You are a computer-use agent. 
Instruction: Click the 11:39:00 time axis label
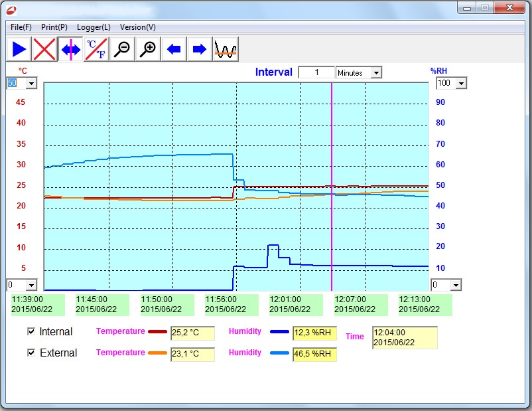pyautogui.click(x=38, y=305)
